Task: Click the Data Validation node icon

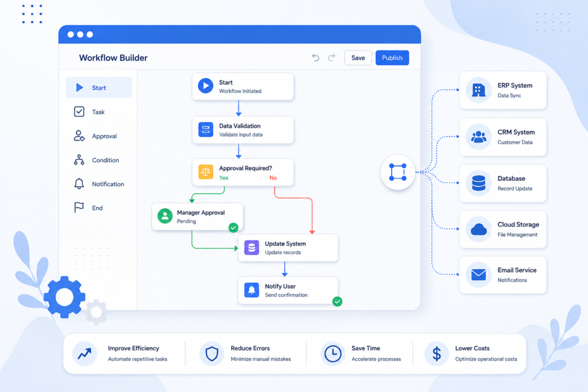Action: [206, 130]
